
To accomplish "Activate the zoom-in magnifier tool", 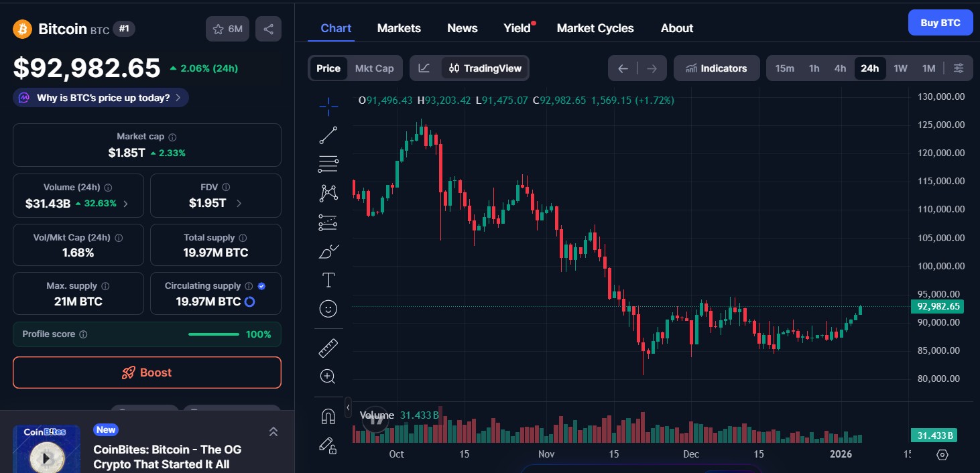I will (x=328, y=376).
